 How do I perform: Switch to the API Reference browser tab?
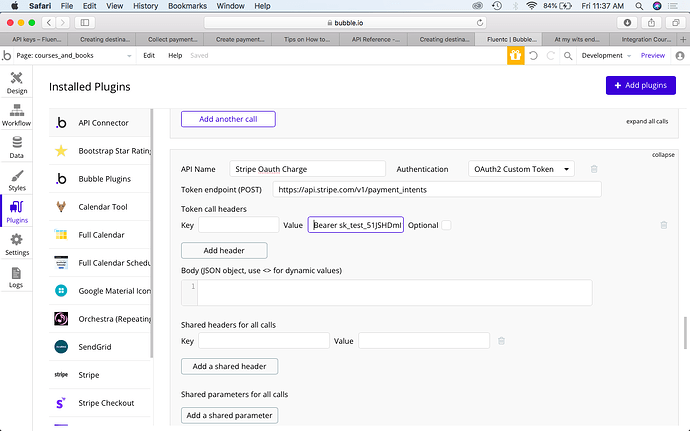(375, 39)
